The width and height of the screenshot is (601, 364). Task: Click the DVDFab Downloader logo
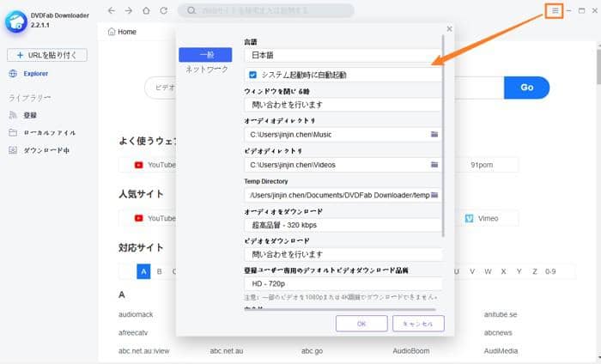tap(15, 21)
